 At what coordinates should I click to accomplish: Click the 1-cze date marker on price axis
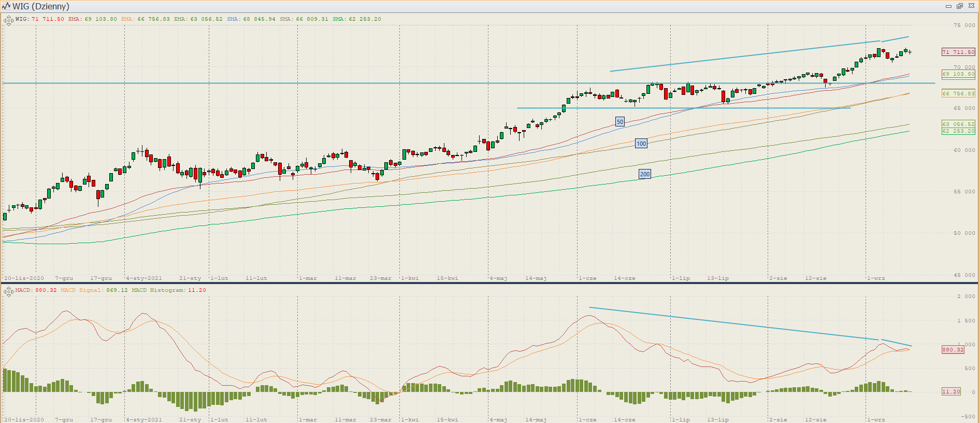coord(587,278)
